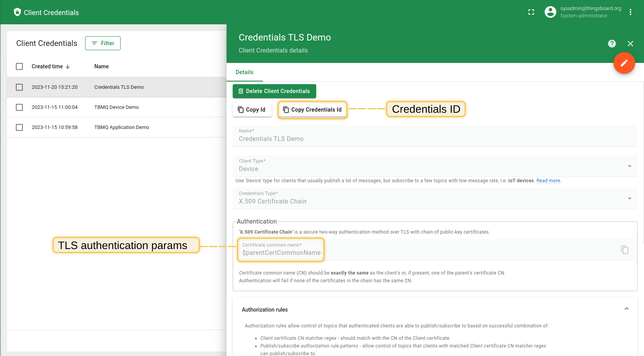Select all rows with header checkbox
This screenshot has height=356, width=644.
pyautogui.click(x=19, y=66)
